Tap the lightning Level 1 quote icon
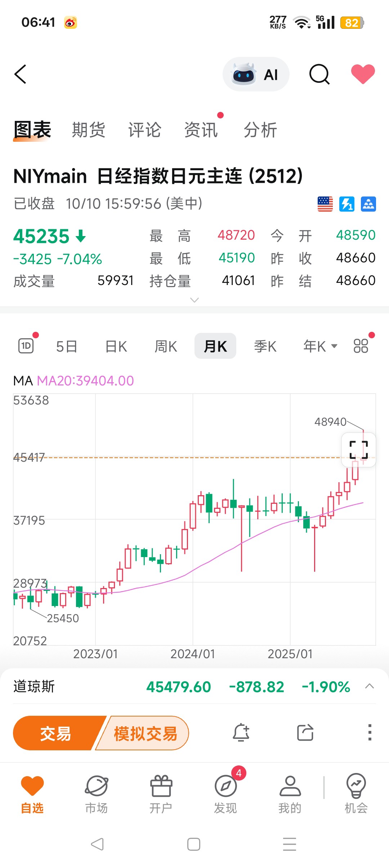389x868 pixels. tap(347, 204)
